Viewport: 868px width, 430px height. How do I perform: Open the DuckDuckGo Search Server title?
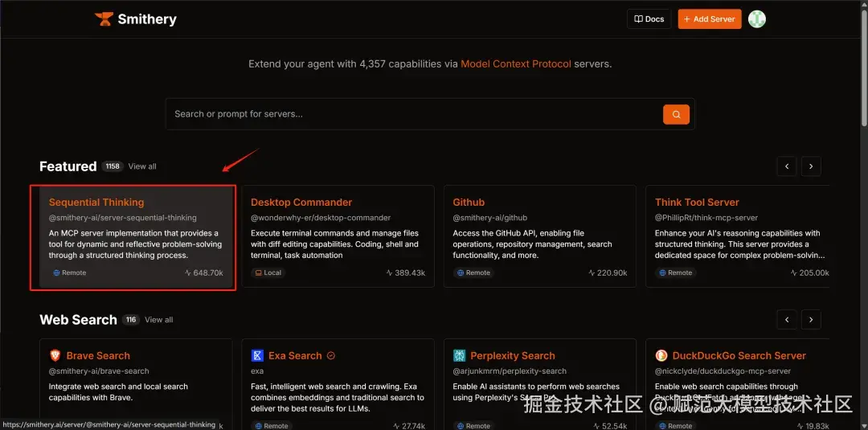pos(739,356)
